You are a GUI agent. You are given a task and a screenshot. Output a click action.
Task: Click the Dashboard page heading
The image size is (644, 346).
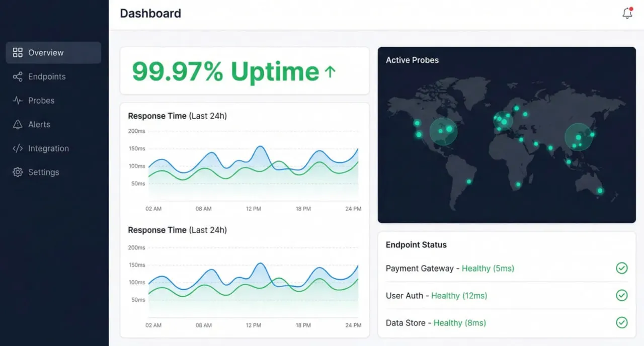(x=150, y=14)
